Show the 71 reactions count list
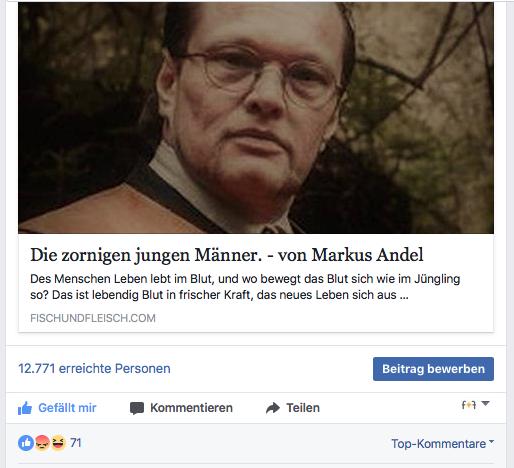The width and height of the screenshot is (514, 468). click(x=76, y=443)
